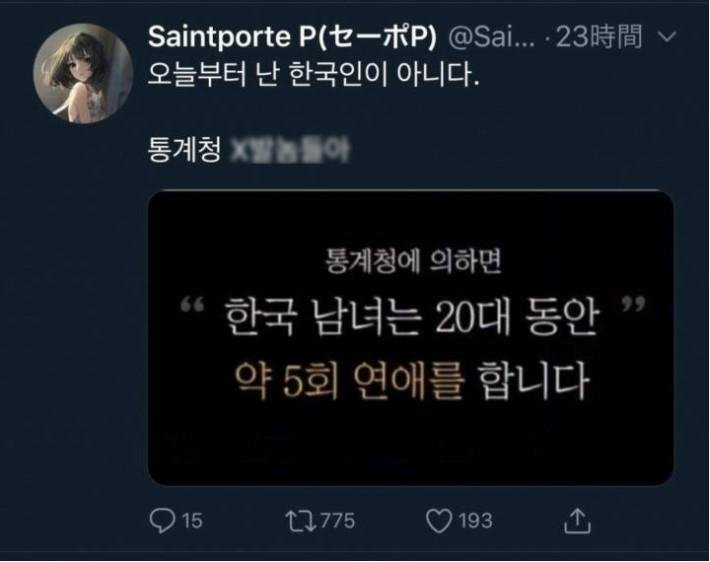Click the retweet count 775
710x562 pixels.
(x=337, y=521)
